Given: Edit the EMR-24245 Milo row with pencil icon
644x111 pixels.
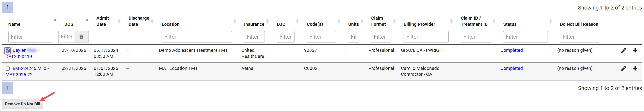Looking at the screenshot, I should 623,68.
